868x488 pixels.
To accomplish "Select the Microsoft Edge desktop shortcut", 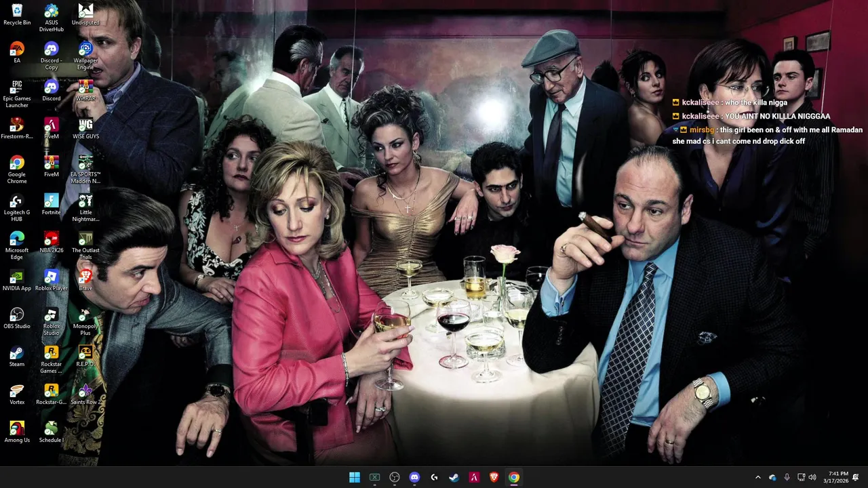I will pos(17,245).
